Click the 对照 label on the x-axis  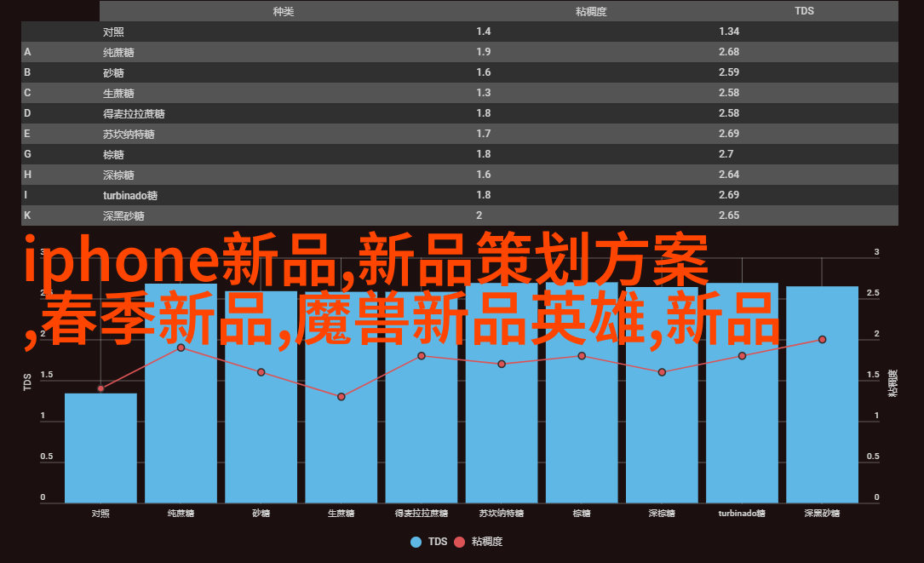[x=100, y=514]
